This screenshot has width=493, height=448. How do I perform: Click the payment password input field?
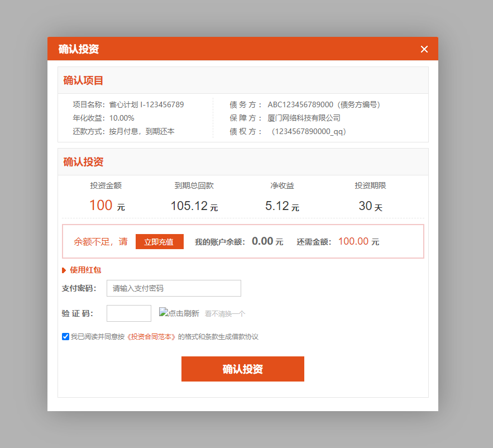pyautogui.click(x=174, y=288)
